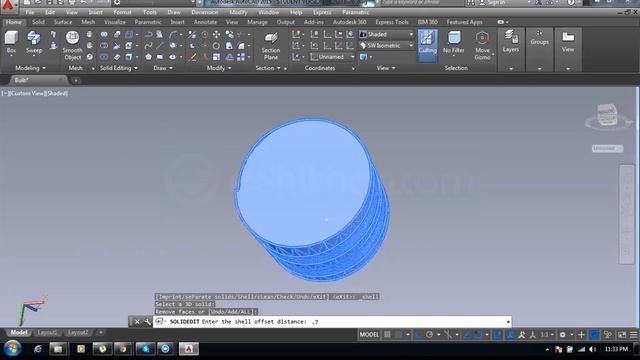Expand the Modeling panel
The width and height of the screenshot is (640, 360).
pos(30,68)
